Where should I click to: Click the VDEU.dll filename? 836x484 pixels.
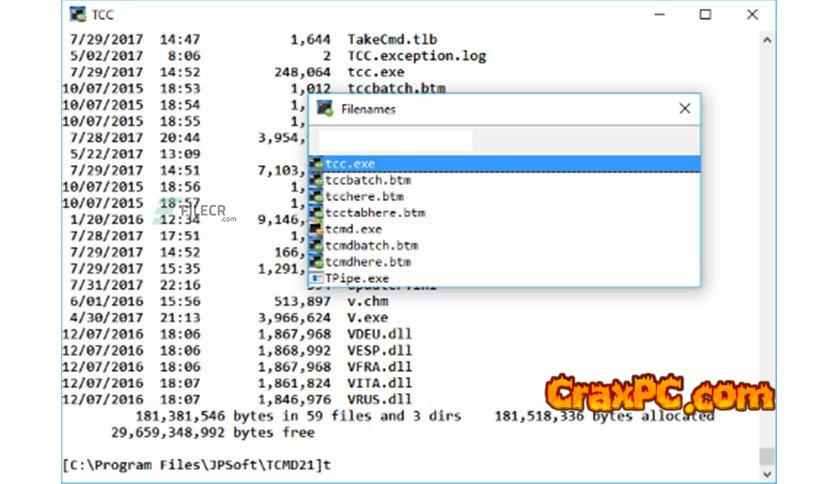point(380,334)
